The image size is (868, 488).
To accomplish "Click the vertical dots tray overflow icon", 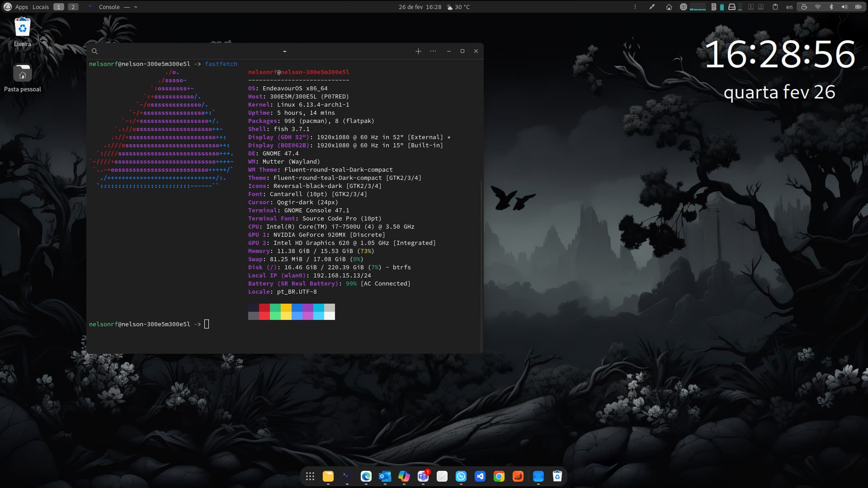I will pos(635,7).
